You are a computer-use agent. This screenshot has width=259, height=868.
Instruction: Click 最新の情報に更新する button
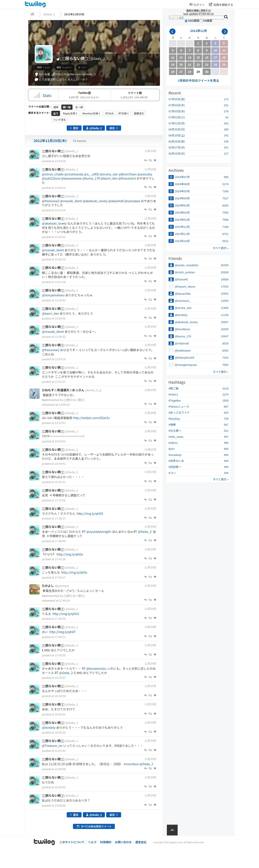tap(198, 10)
